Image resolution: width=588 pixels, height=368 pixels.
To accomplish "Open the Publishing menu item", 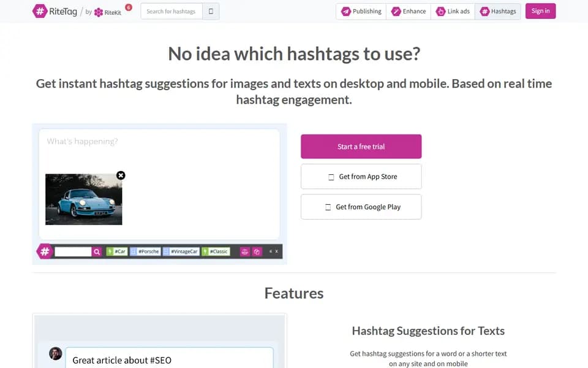I will point(361,11).
